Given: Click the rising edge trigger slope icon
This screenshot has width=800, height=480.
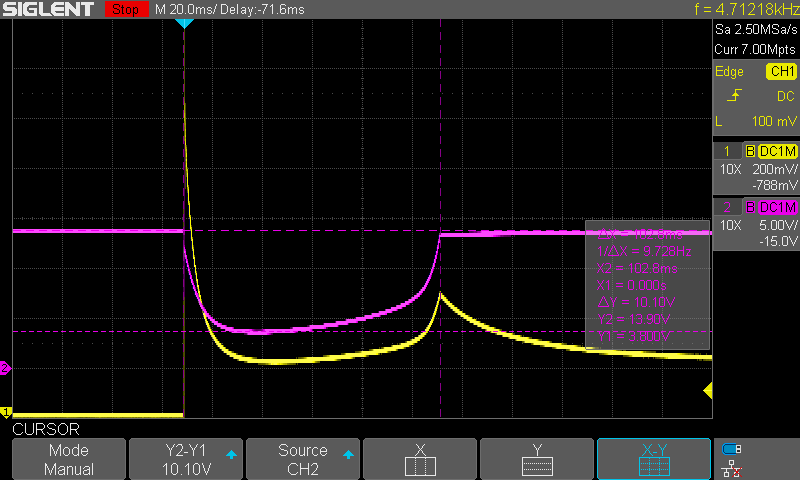Looking at the screenshot, I should (x=734, y=95).
